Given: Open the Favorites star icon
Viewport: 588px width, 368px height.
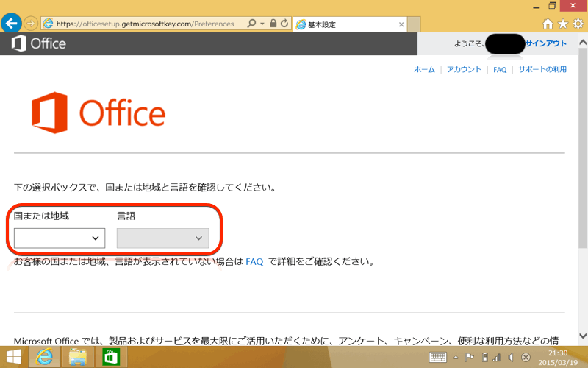Looking at the screenshot, I should coord(562,24).
